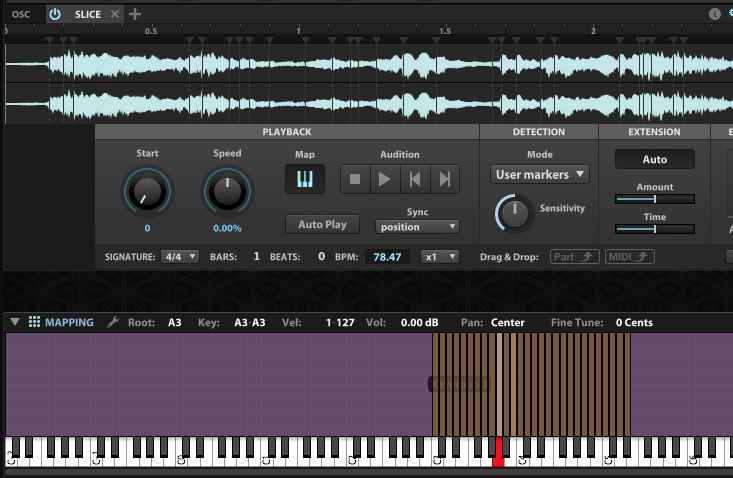733x478 pixels.
Task: Open the Signature 4/4 dropdown
Action: point(180,257)
